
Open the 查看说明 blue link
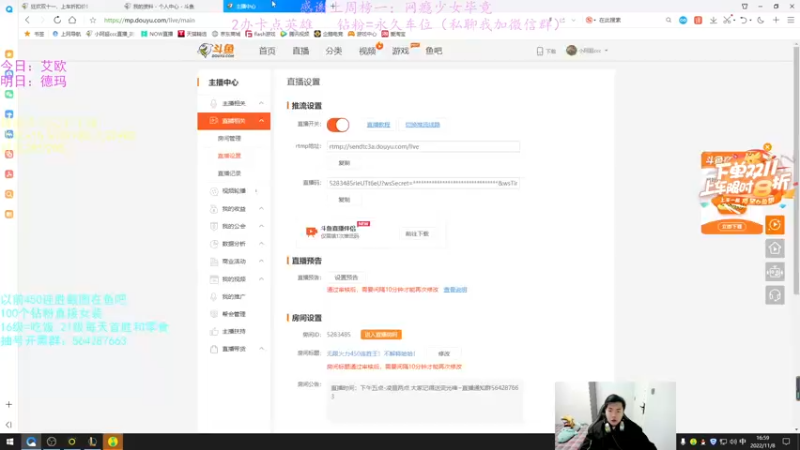(x=455, y=290)
